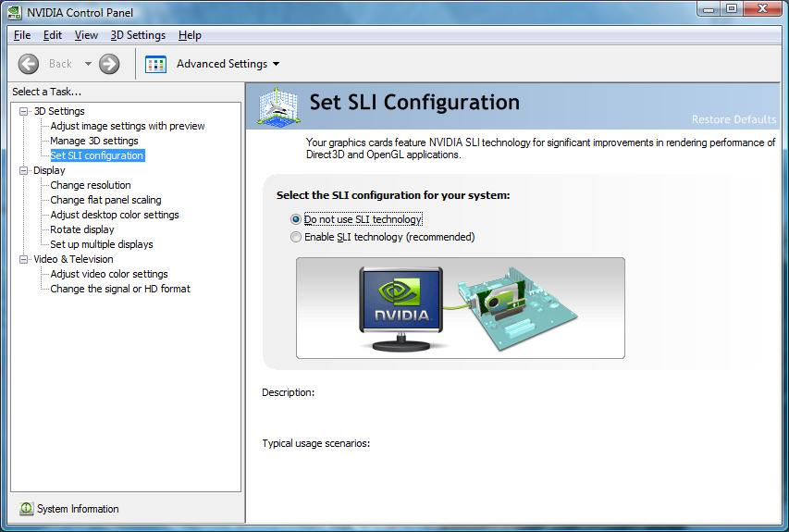Select Change resolution task
Viewport: 789px width, 532px height.
(x=91, y=185)
